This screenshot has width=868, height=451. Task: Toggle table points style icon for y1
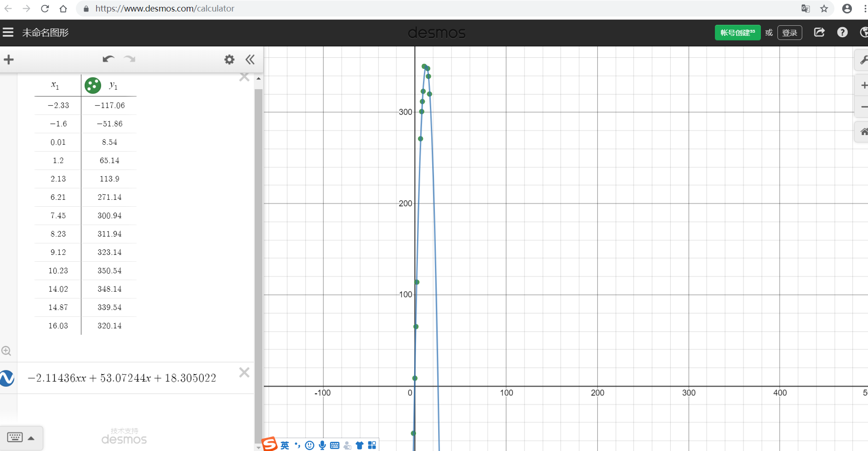tap(93, 85)
